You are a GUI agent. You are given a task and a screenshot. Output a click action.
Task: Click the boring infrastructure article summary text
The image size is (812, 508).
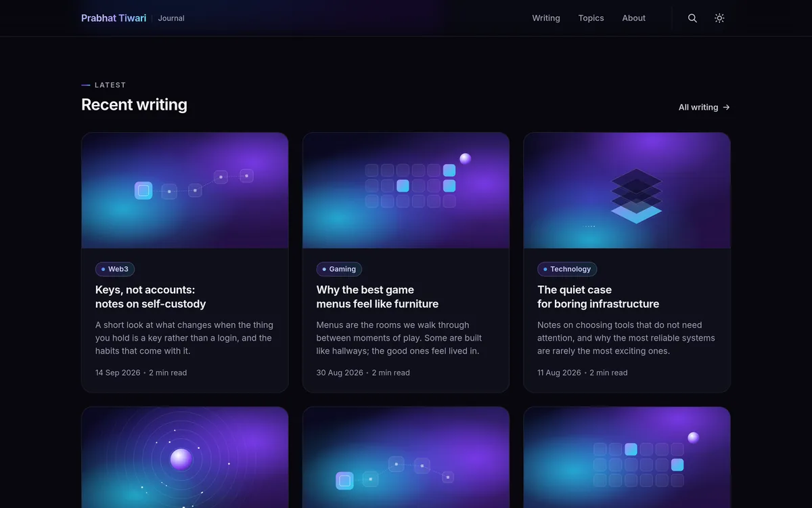pos(626,338)
